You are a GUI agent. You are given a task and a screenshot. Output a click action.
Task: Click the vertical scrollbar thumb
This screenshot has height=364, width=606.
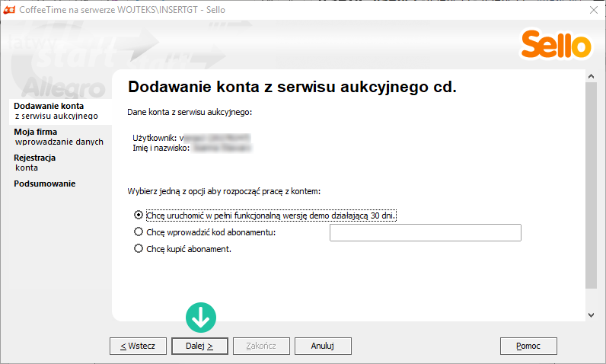point(591,186)
